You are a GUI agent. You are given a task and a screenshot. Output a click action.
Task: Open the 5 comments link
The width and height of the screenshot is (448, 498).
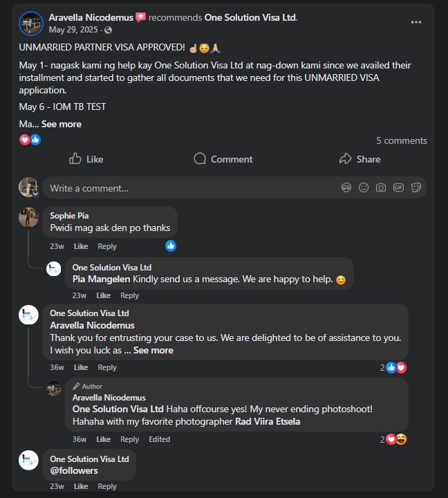coord(401,140)
